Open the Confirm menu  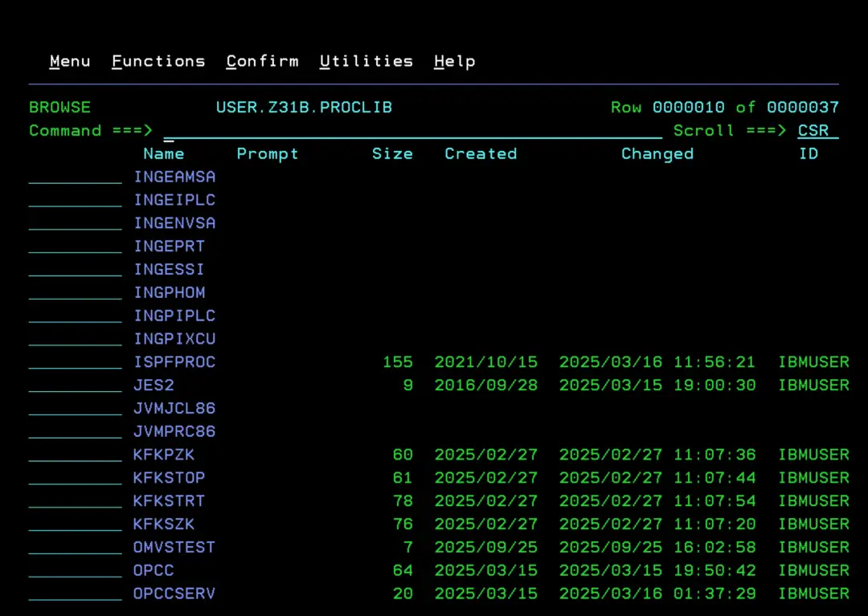(262, 61)
